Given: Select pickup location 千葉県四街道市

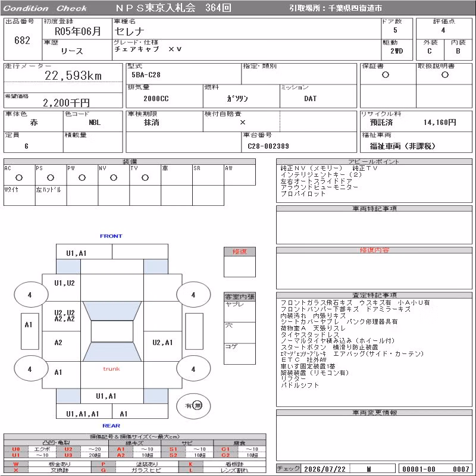Looking at the screenshot, I should pyautogui.click(x=355, y=8).
